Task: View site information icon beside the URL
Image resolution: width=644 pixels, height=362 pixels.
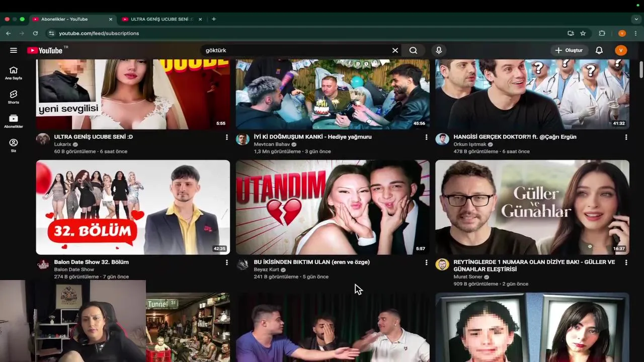Action: pyautogui.click(x=51, y=33)
